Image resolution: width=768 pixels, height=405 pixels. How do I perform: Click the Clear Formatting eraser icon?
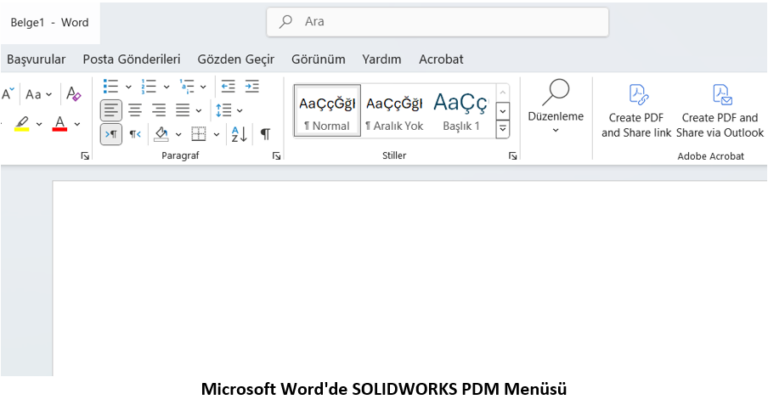pos(74,94)
